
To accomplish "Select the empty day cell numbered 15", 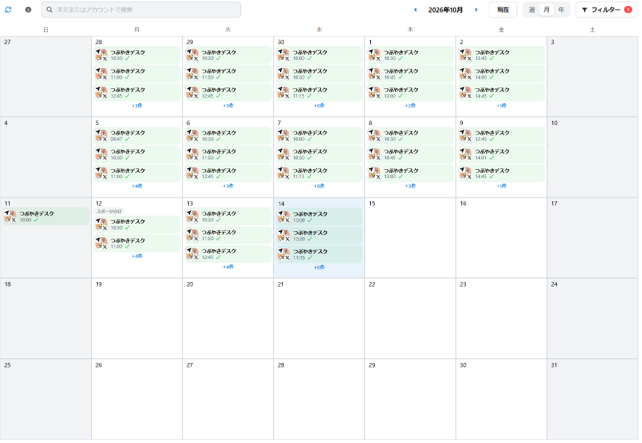I will click(x=410, y=238).
